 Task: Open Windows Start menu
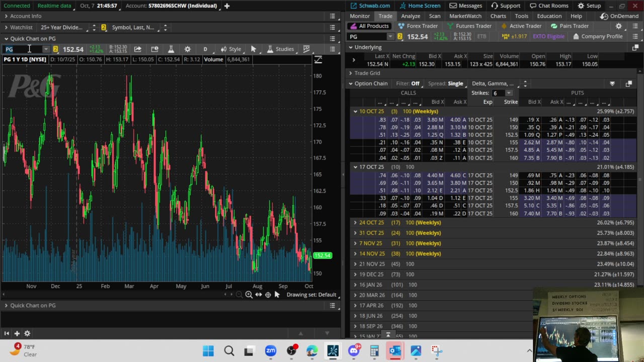208,350
